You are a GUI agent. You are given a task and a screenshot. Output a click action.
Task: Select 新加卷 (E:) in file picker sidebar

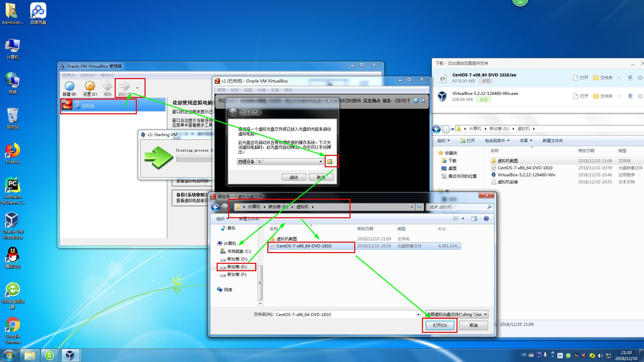[233, 267]
